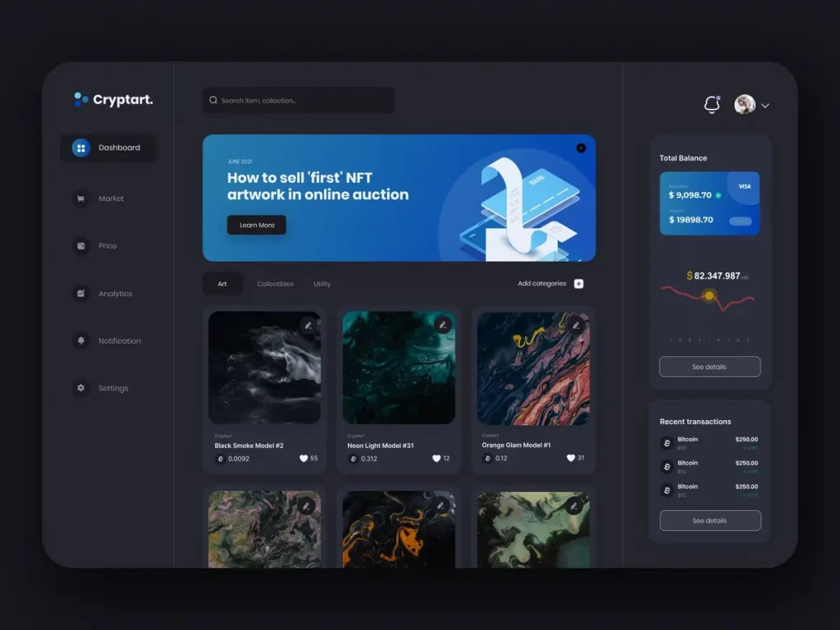Toggle the dot control on the banner
This screenshot has width=840, height=630.
(581, 148)
